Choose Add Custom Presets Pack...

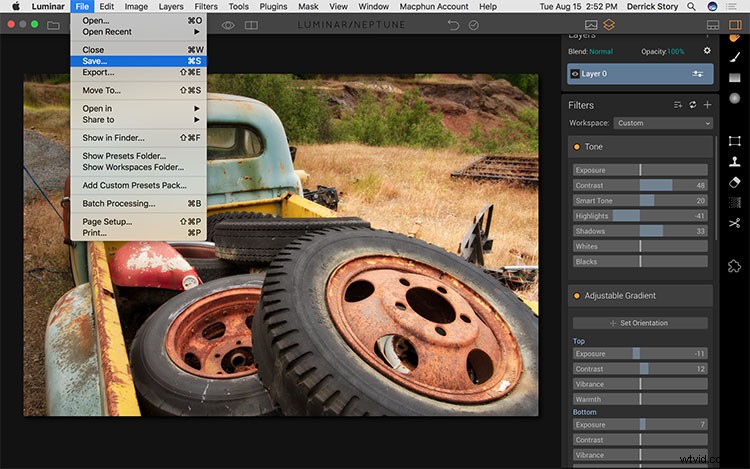coord(139,185)
